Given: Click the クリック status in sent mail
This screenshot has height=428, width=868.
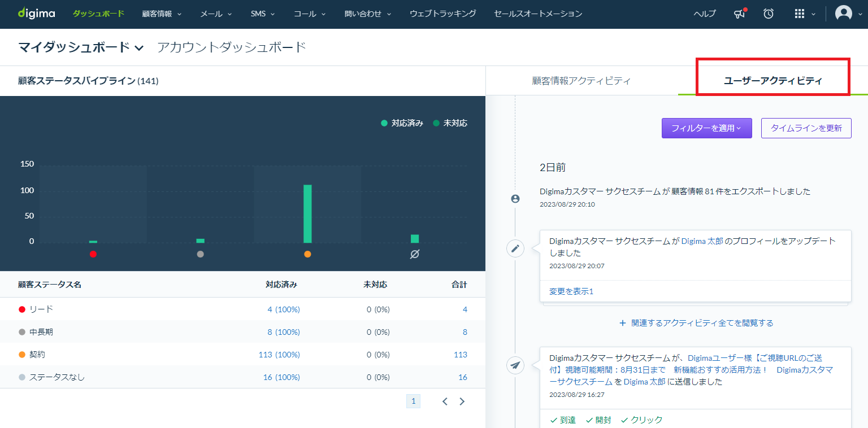Looking at the screenshot, I should pos(641,420).
